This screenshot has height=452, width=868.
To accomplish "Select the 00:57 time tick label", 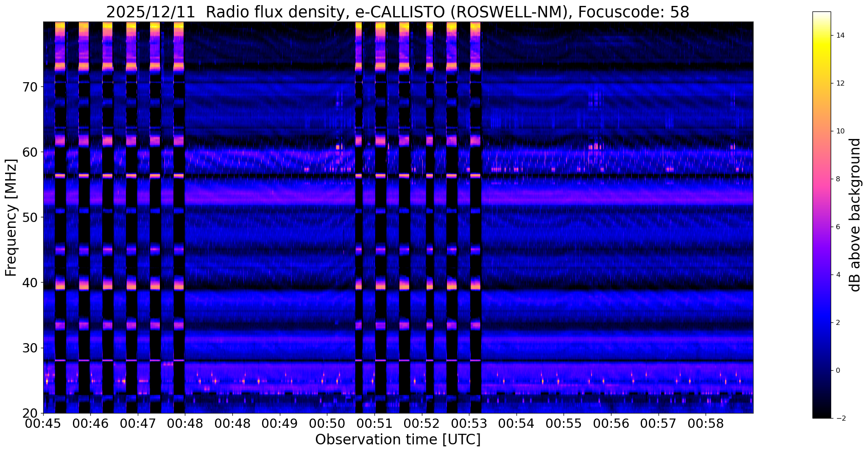I will point(658,423).
